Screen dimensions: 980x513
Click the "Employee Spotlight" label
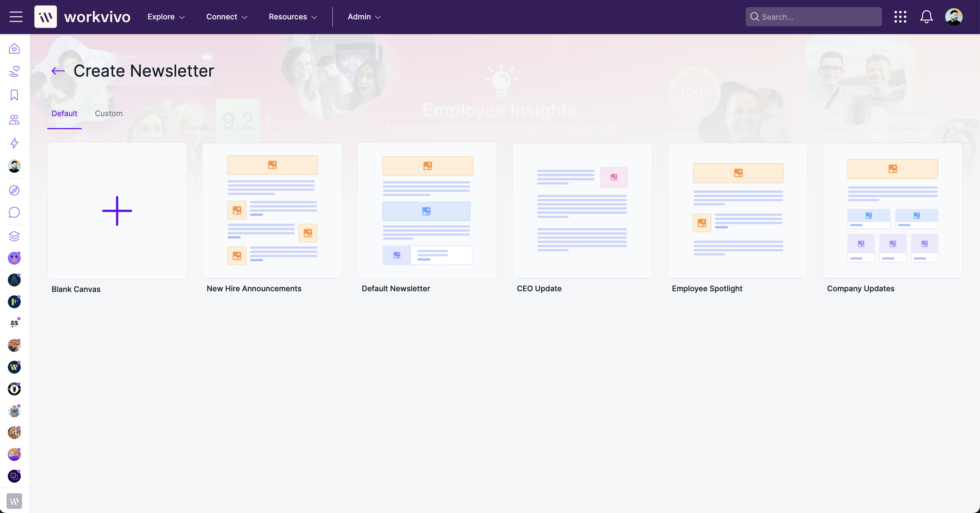click(x=707, y=289)
